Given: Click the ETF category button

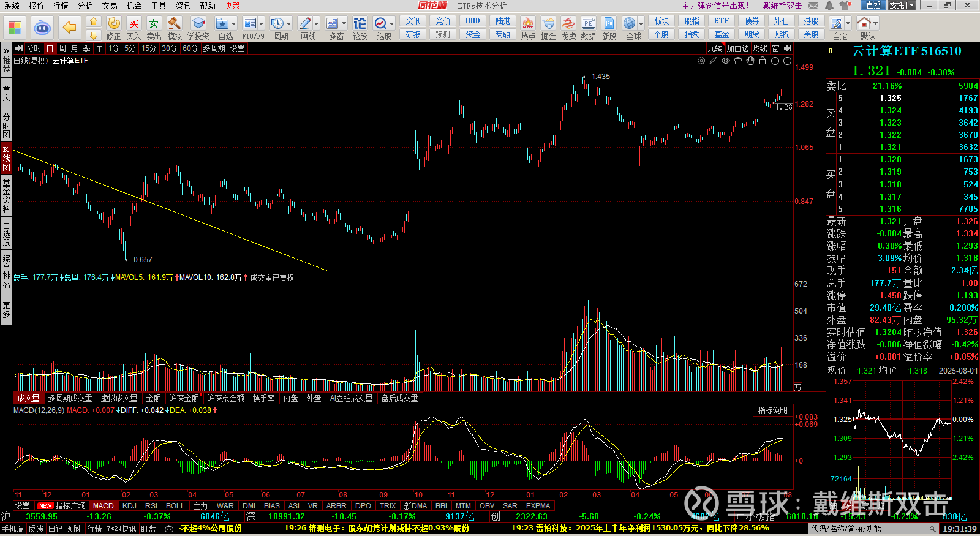Looking at the screenshot, I should click(x=722, y=21).
